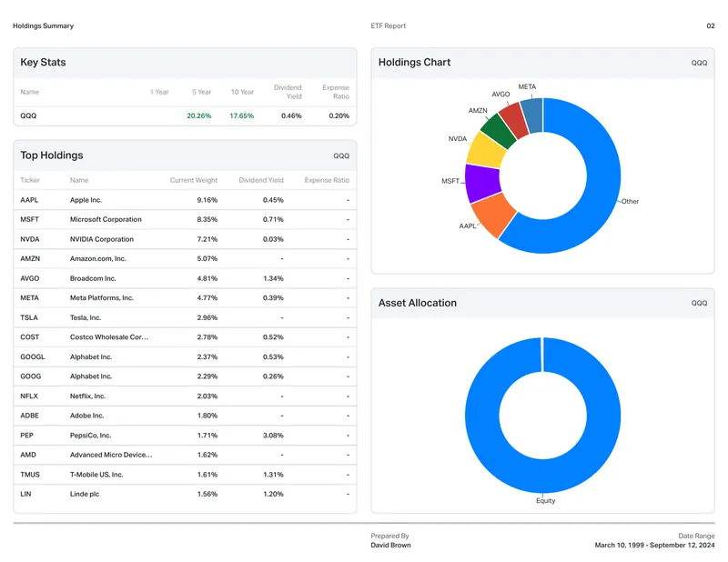Click the T-Mobile US, Inc. name cell

point(96,475)
